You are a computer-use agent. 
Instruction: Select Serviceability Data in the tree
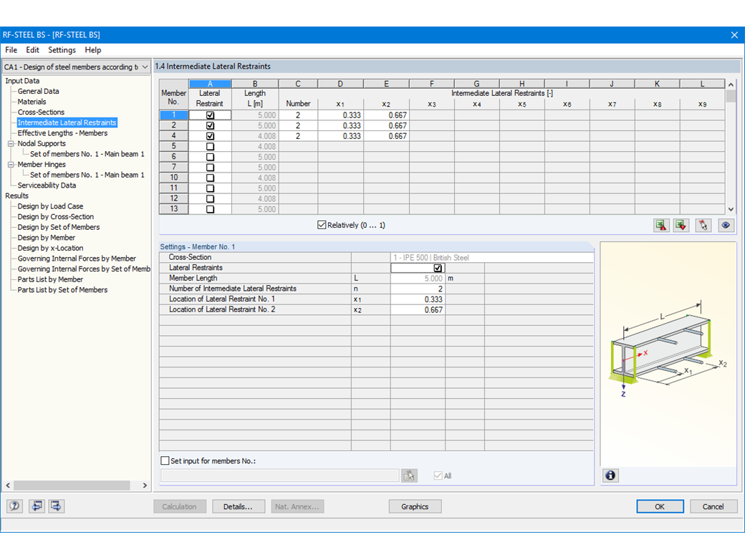(47, 185)
